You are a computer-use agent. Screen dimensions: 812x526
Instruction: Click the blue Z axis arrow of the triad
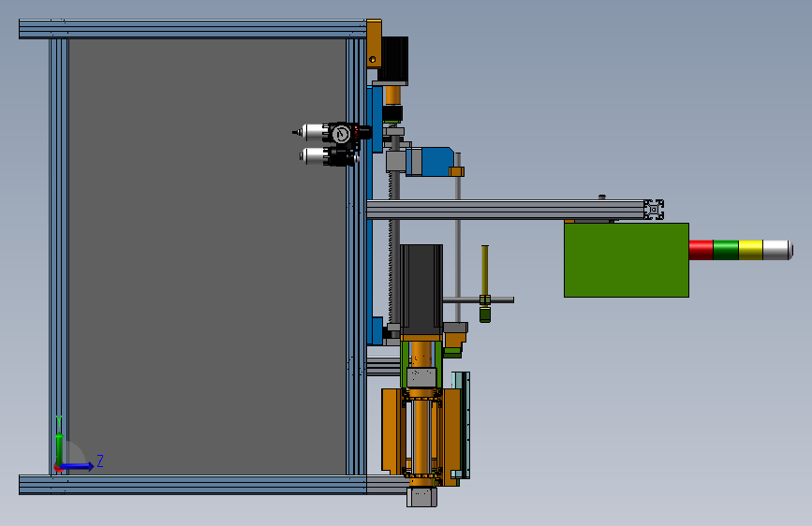(x=78, y=466)
